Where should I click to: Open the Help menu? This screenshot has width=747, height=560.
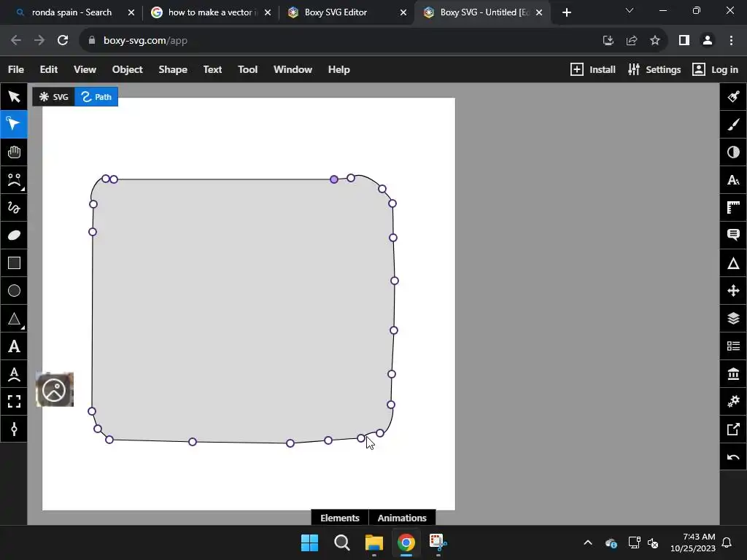click(338, 69)
